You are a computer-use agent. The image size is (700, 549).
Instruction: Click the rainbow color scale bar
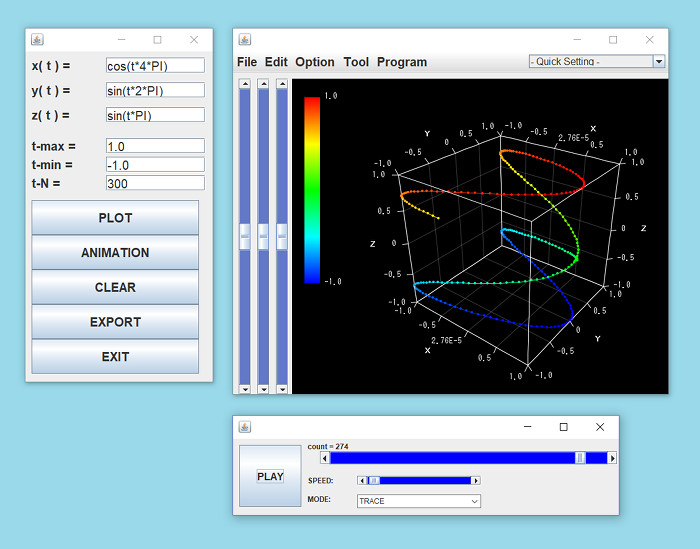312,190
